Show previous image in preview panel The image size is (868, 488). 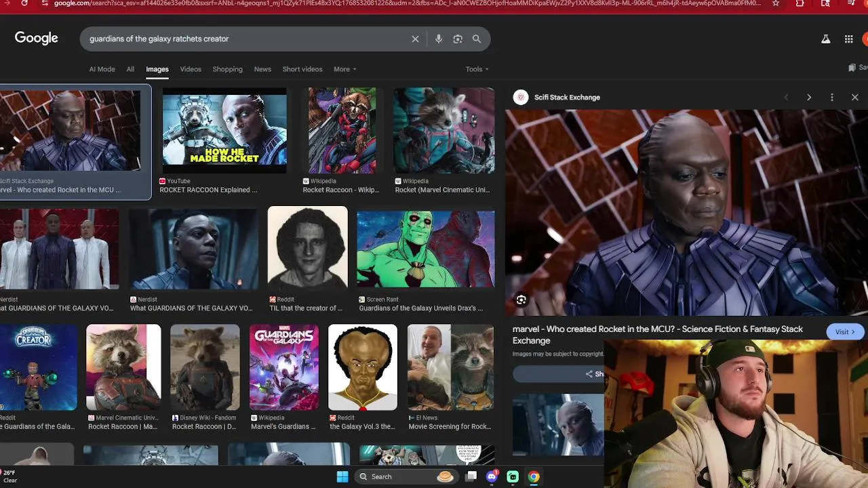pos(787,98)
